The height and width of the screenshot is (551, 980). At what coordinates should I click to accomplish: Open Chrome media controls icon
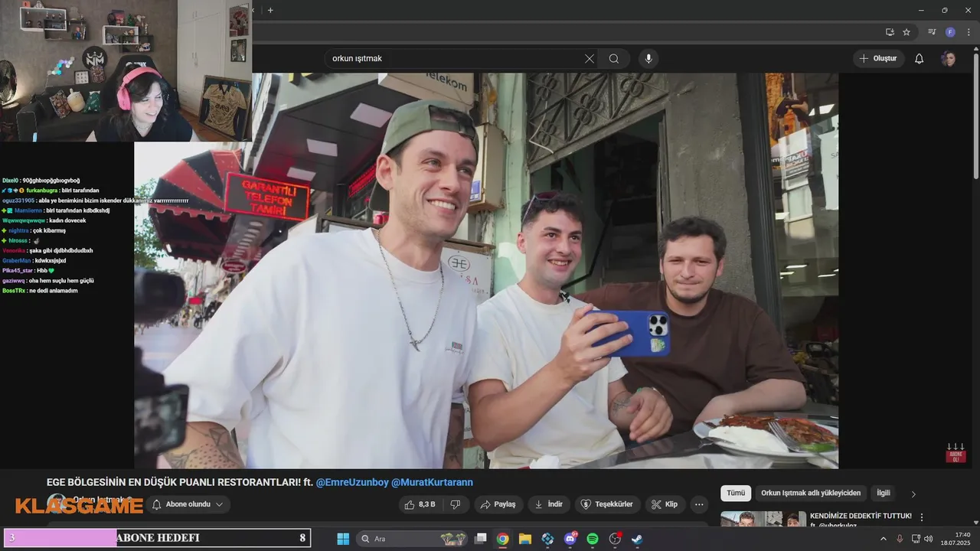(932, 32)
